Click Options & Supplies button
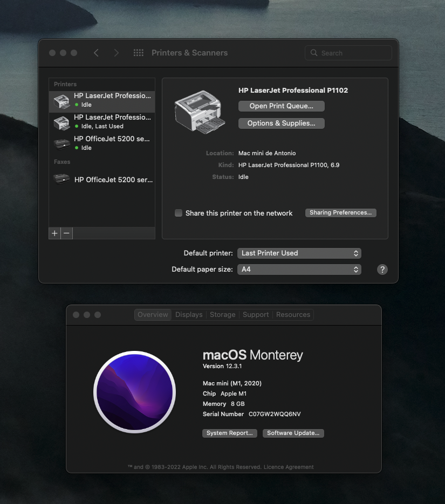This screenshot has width=445, height=504. coord(282,123)
